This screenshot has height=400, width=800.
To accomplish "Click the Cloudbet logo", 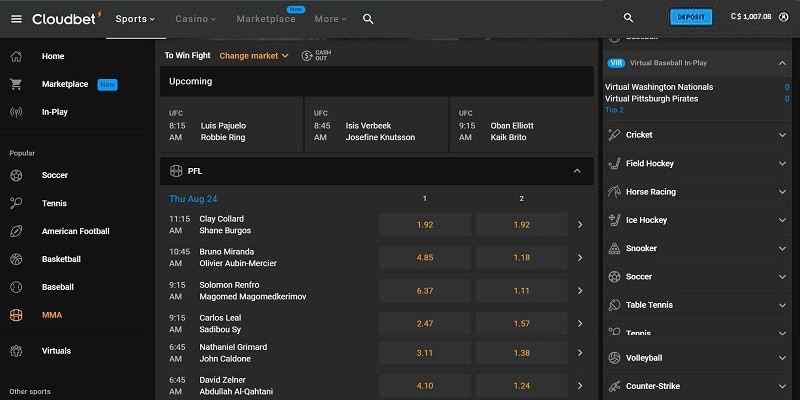I will 67,18.
